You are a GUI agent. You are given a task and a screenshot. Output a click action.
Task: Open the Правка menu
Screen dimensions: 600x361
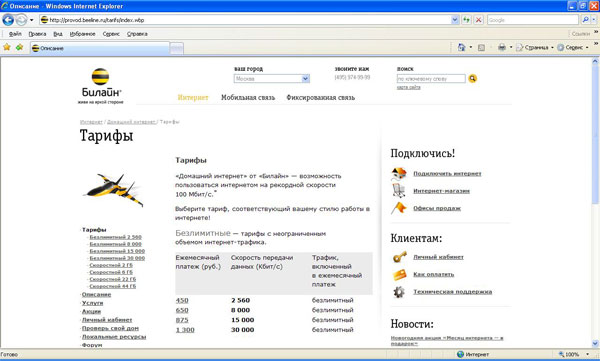(37, 34)
